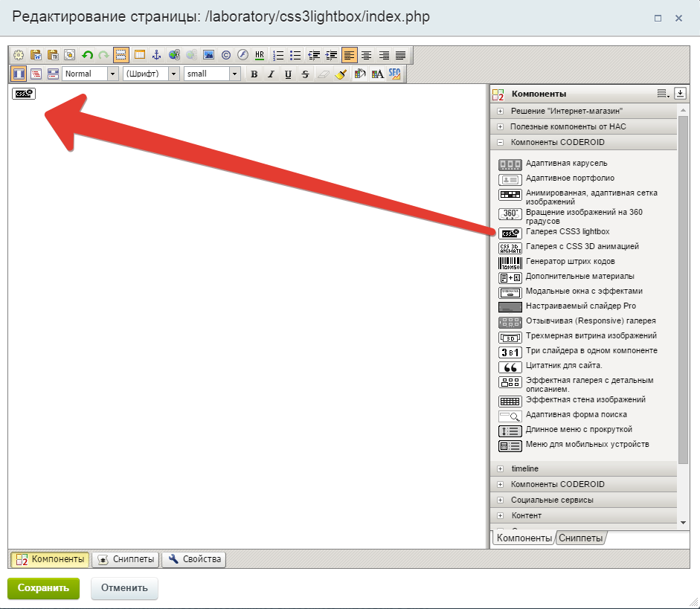The image size is (700, 609).
Task: Click the Сохранить button
Action: pyautogui.click(x=43, y=587)
